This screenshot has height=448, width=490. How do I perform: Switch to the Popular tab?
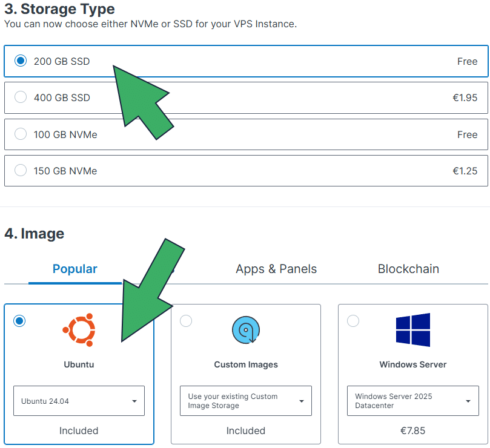[x=75, y=269]
